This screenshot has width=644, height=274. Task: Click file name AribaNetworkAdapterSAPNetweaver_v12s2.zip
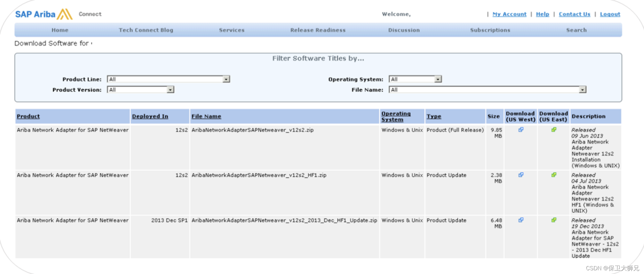253,130
